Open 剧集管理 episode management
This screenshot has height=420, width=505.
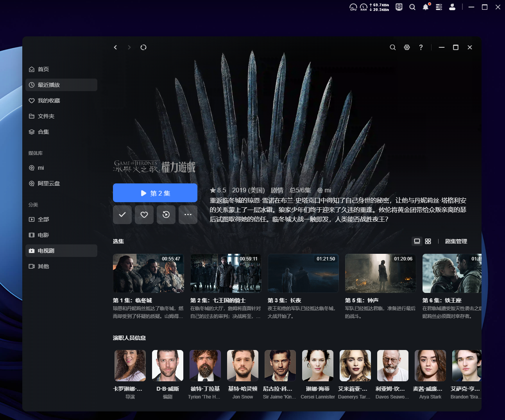[456, 241]
